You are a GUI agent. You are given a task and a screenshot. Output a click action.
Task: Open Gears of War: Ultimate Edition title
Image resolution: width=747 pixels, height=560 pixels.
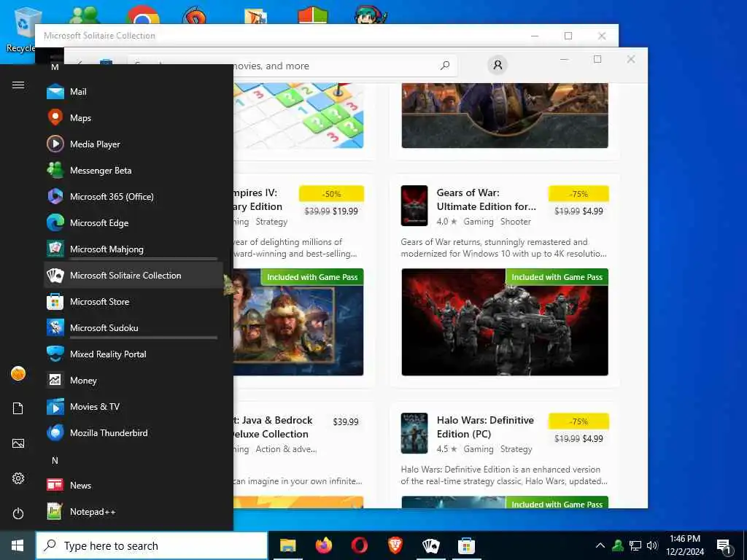[487, 200]
